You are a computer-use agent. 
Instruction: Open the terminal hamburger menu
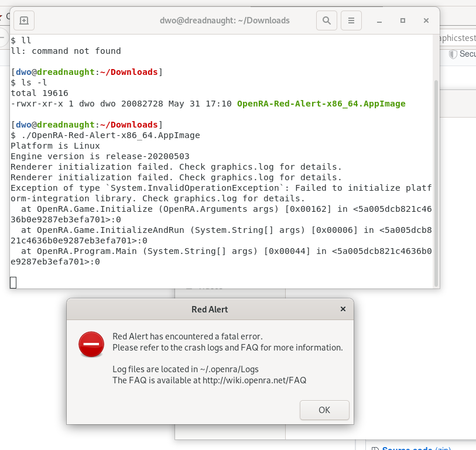coord(351,20)
